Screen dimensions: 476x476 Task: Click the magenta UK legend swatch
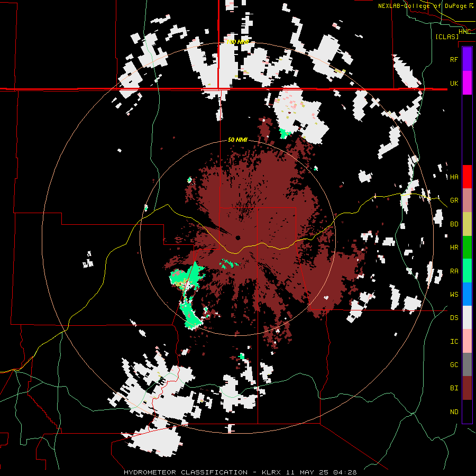tap(467, 83)
